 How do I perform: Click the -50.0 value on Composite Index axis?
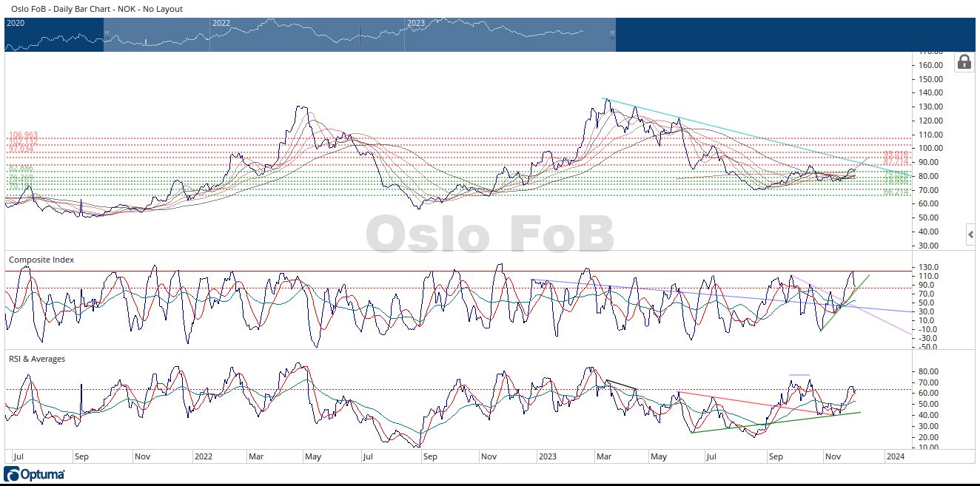point(929,346)
